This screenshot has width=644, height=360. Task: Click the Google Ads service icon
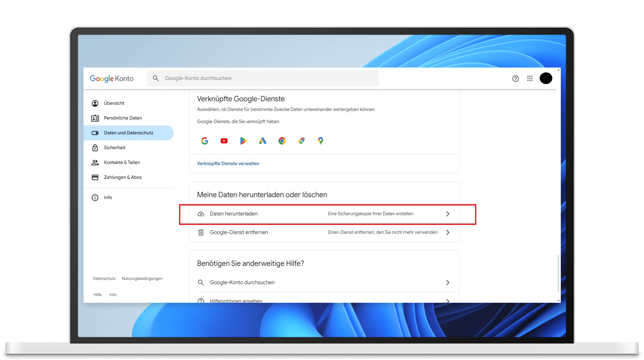[262, 141]
